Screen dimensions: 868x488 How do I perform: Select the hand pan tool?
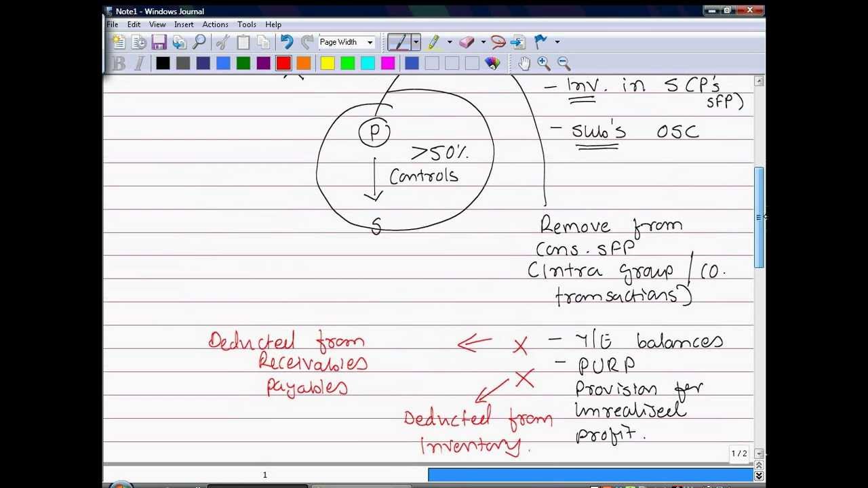click(x=524, y=64)
